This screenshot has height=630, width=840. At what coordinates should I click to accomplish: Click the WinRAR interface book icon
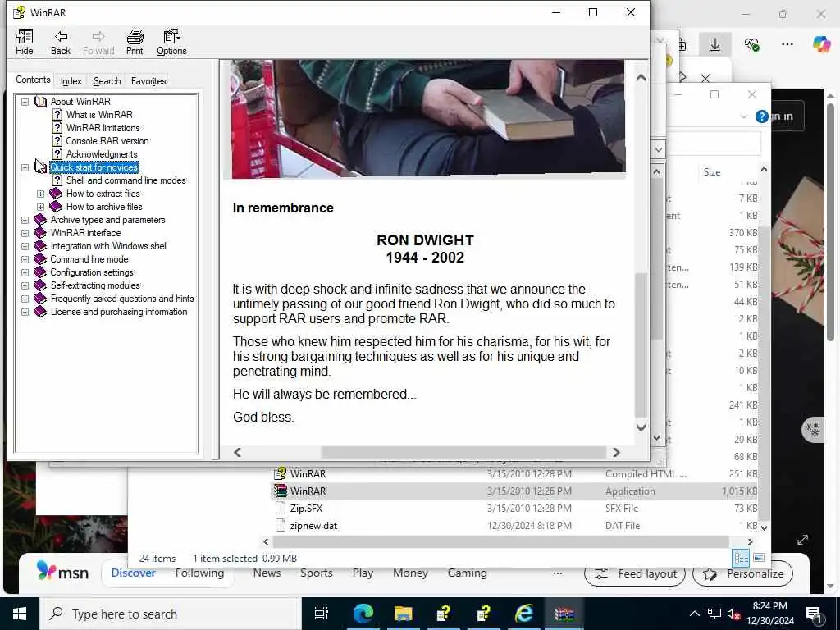[x=40, y=233]
